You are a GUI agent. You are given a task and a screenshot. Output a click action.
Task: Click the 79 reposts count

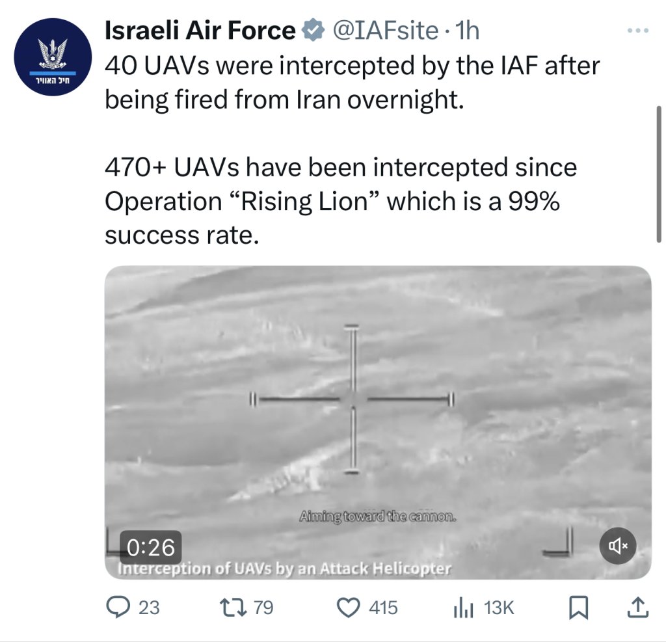click(x=263, y=608)
